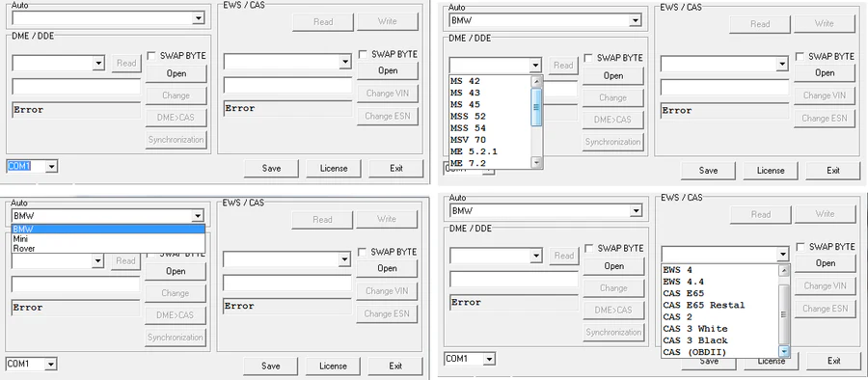
Task: Click DME/DDE Open button in the blank-Auto panel
Action: coord(176,73)
